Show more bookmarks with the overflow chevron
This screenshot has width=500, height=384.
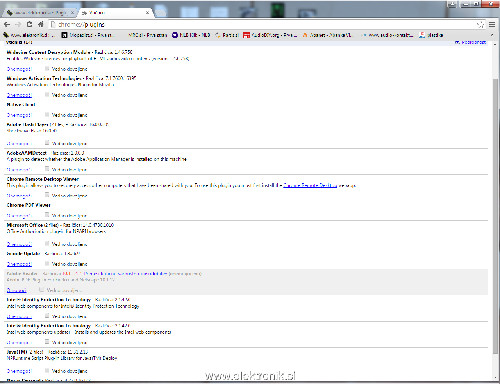tap(492, 35)
